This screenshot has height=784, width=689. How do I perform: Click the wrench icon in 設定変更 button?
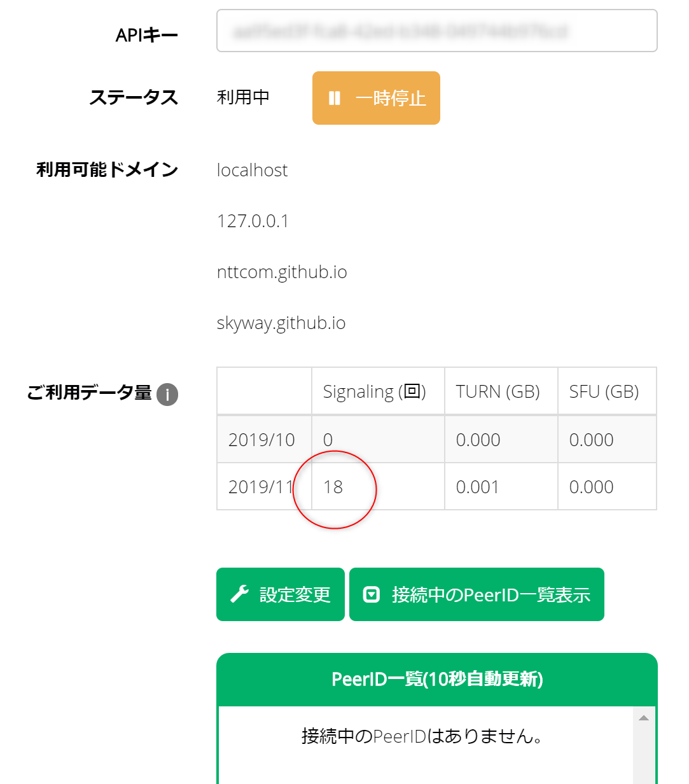click(x=239, y=594)
